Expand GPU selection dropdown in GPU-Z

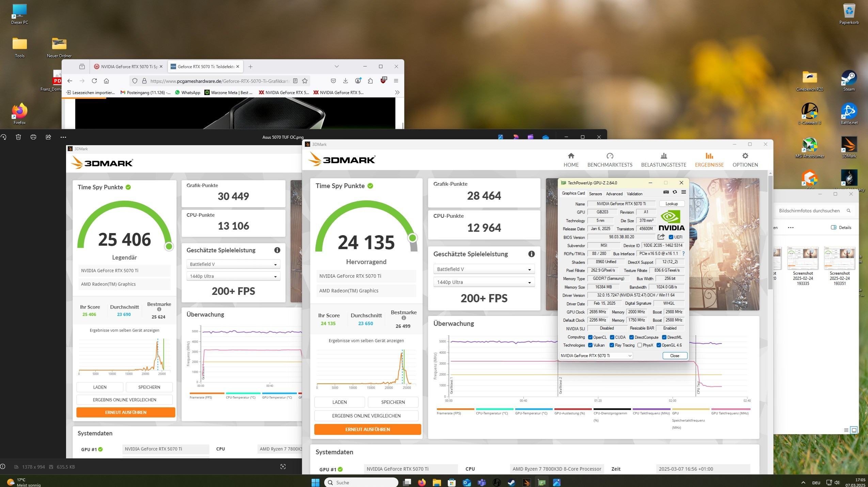coord(630,356)
